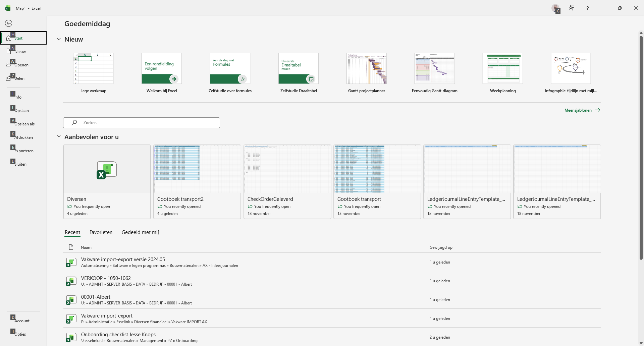Switch to Gedeeld met mij tab

click(x=140, y=232)
